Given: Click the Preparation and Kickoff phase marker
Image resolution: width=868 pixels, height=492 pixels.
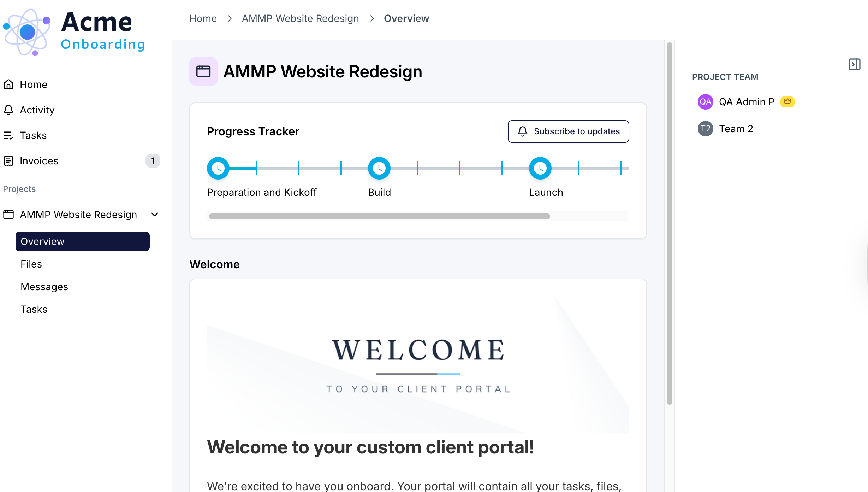Looking at the screenshot, I should coord(218,168).
